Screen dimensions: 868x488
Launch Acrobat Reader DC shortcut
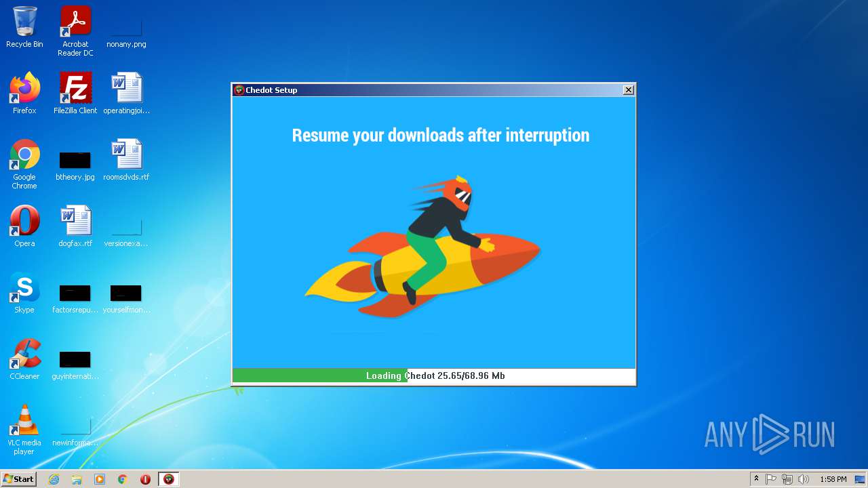pyautogui.click(x=75, y=31)
